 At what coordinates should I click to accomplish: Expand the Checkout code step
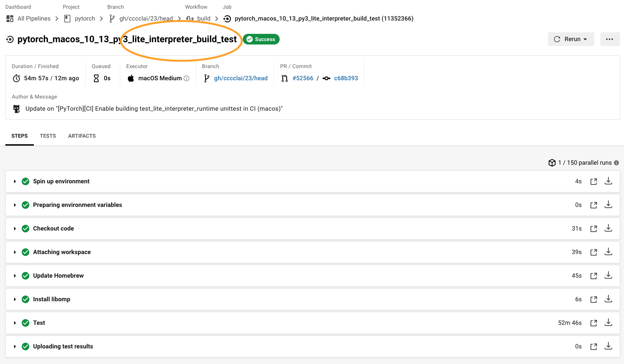[15, 229]
